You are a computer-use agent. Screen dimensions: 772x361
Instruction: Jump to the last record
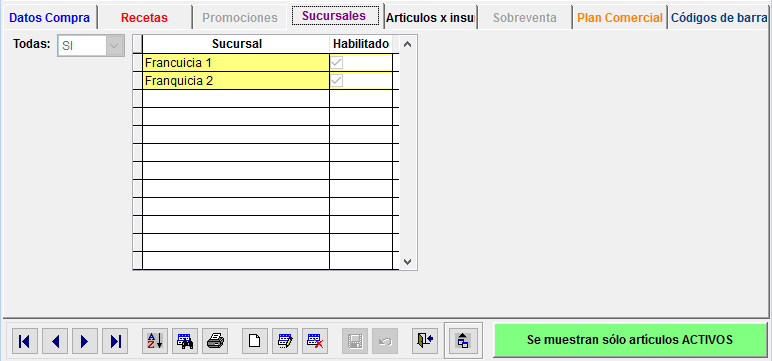(x=115, y=341)
